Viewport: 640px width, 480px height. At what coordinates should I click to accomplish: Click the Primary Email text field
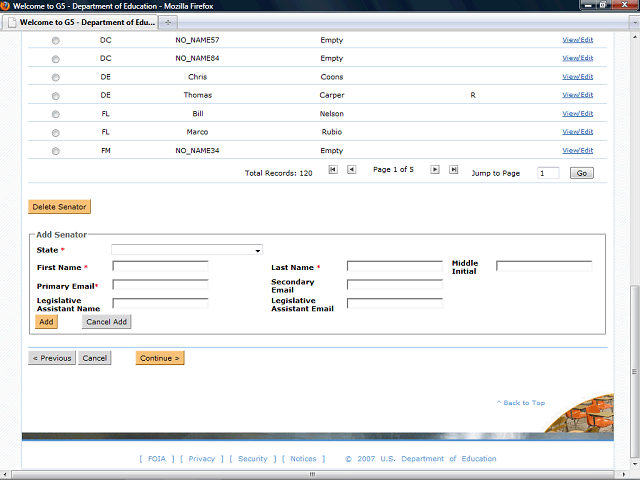coord(160,285)
